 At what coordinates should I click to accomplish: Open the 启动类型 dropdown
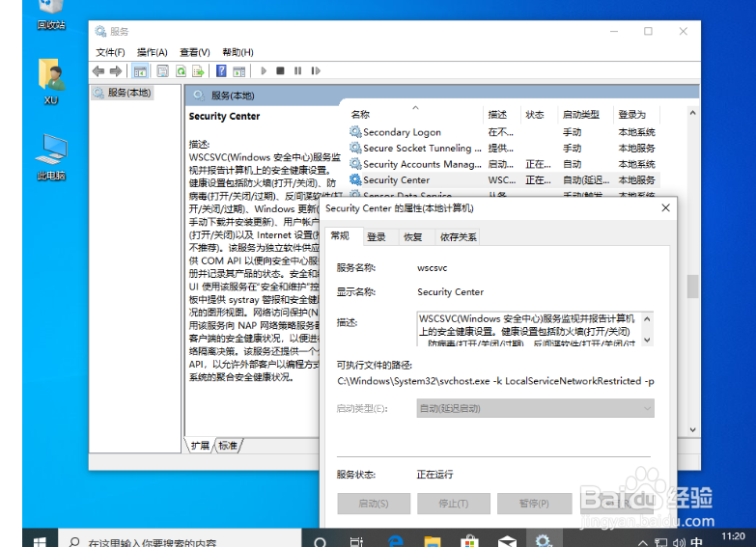[535, 408]
